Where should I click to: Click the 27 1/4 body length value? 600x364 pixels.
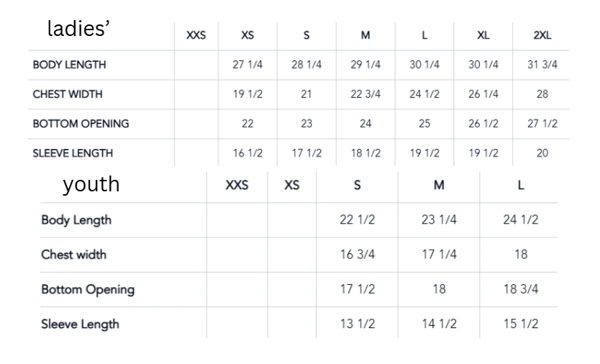click(247, 65)
